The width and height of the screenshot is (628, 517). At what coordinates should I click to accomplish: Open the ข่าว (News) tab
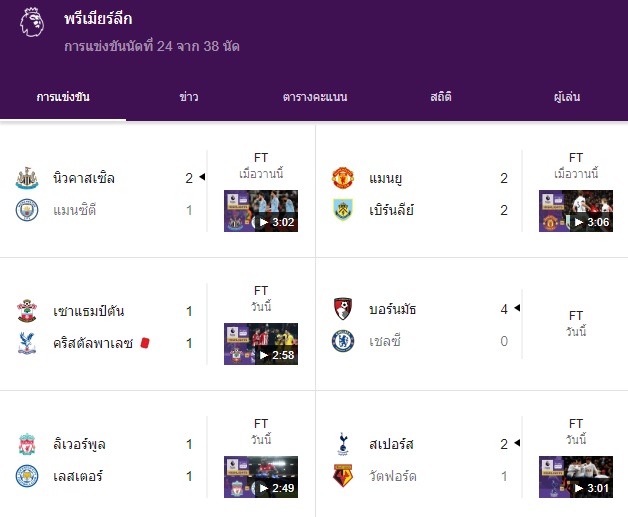(x=188, y=97)
